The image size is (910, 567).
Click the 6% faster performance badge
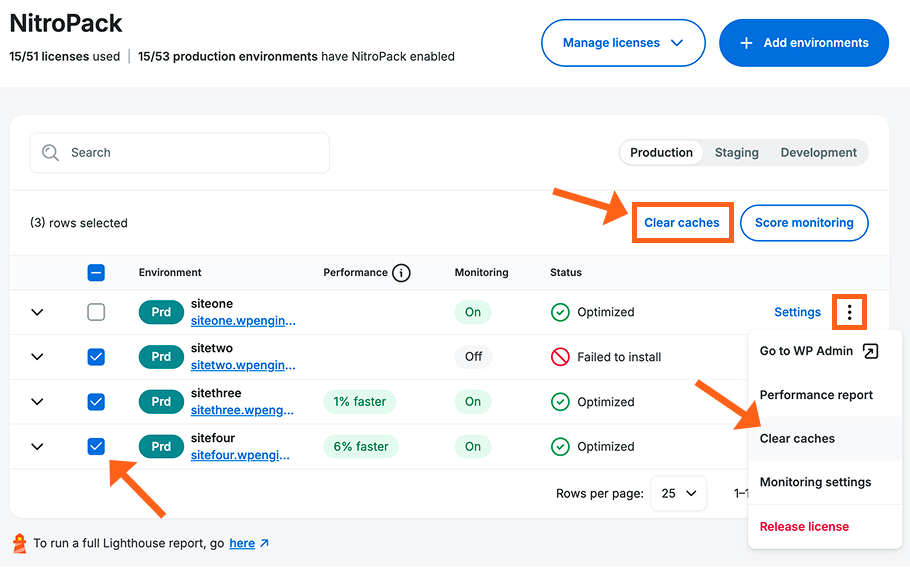pos(361,447)
